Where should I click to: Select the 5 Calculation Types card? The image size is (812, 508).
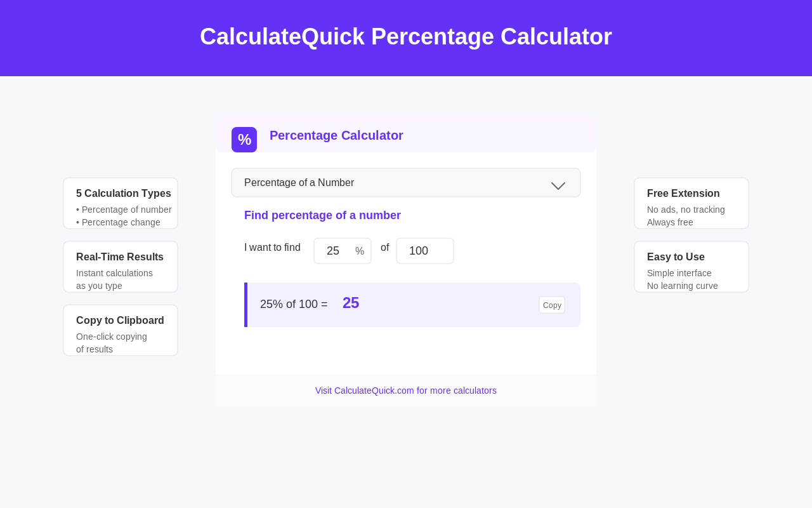[121, 203]
